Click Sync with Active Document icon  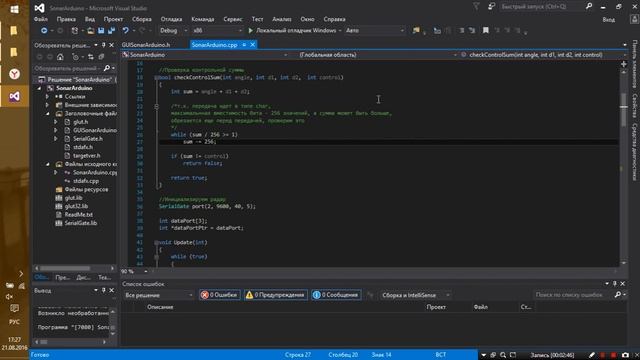[91, 57]
